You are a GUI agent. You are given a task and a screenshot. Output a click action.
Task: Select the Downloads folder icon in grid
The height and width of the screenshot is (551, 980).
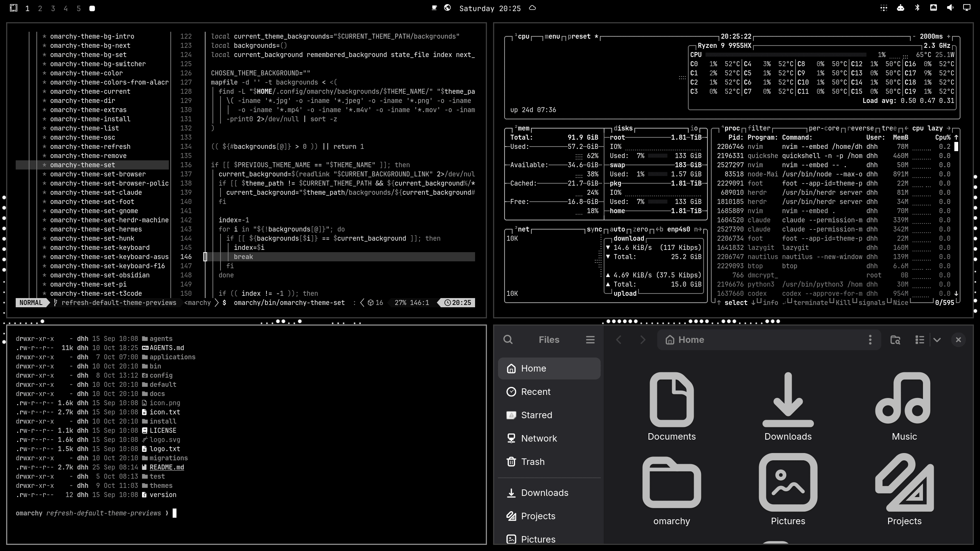[788, 399]
